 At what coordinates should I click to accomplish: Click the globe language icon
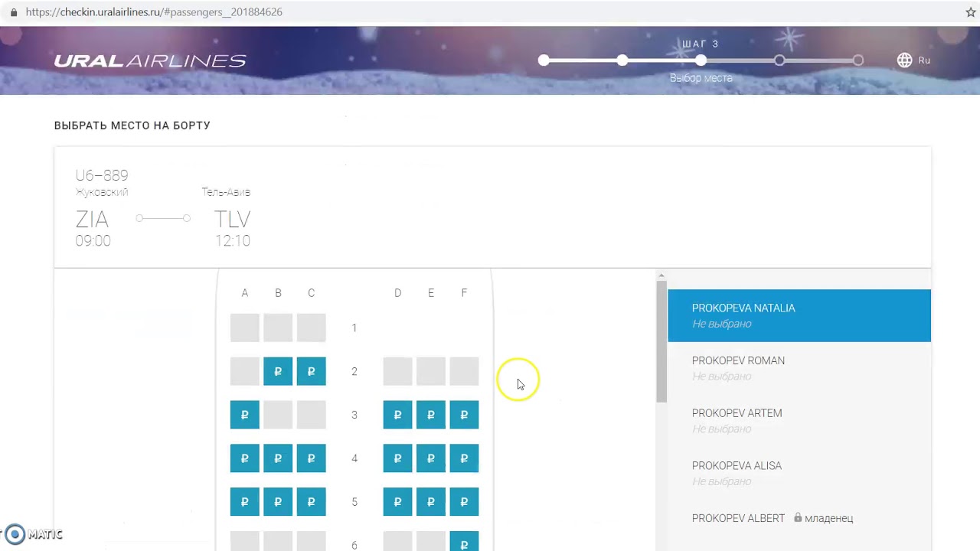904,60
